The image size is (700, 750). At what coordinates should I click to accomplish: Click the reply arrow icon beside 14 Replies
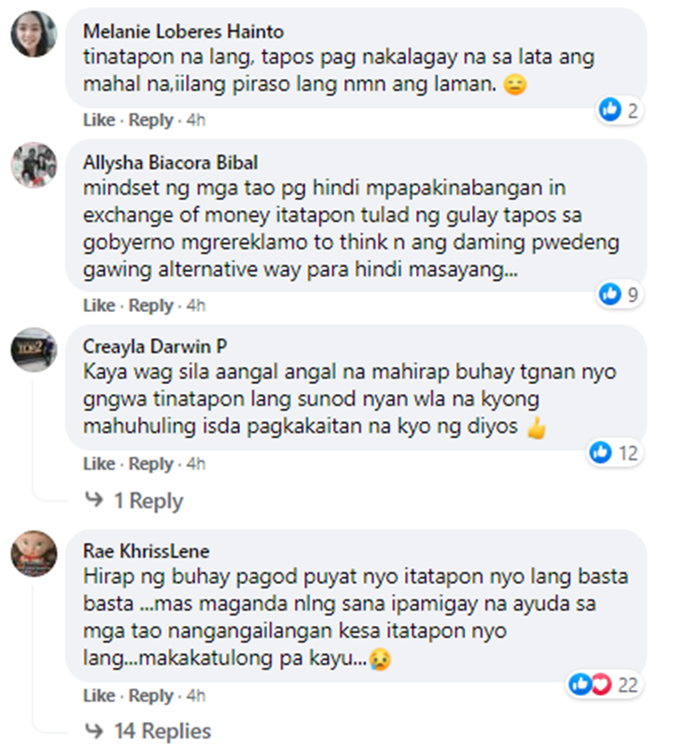[93, 730]
